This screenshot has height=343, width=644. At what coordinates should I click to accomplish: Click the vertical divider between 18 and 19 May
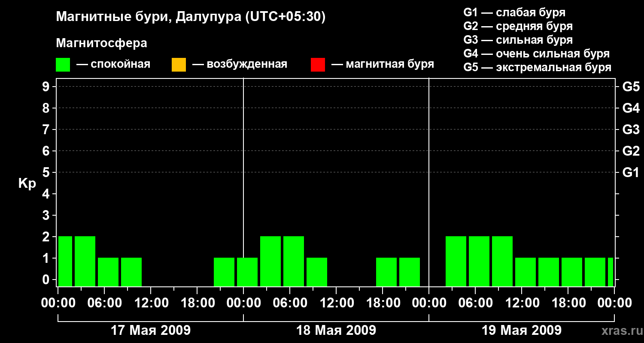click(x=429, y=182)
